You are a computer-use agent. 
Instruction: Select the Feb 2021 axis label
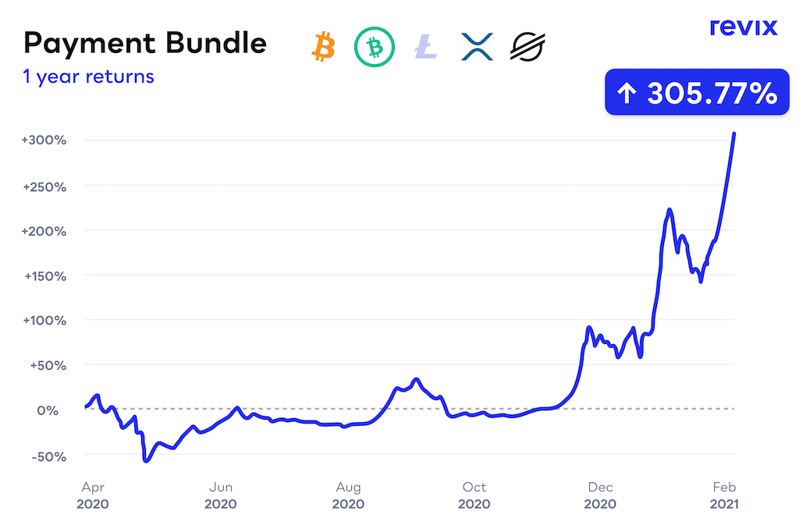tap(725, 495)
